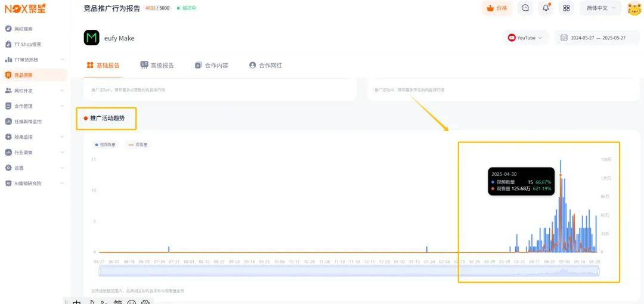Viewport: 644px width, 304px height.
Task: Open TT Shop搜索 bag icon
Action: (x=8, y=44)
